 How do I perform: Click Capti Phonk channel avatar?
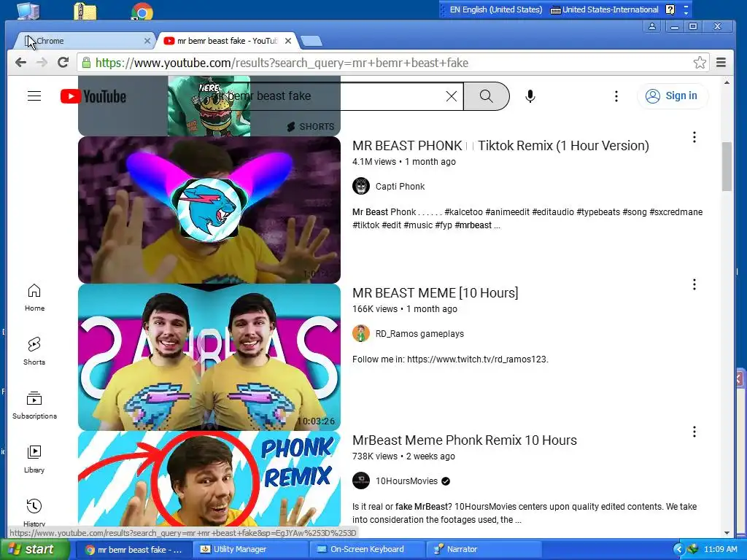coord(360,186)
